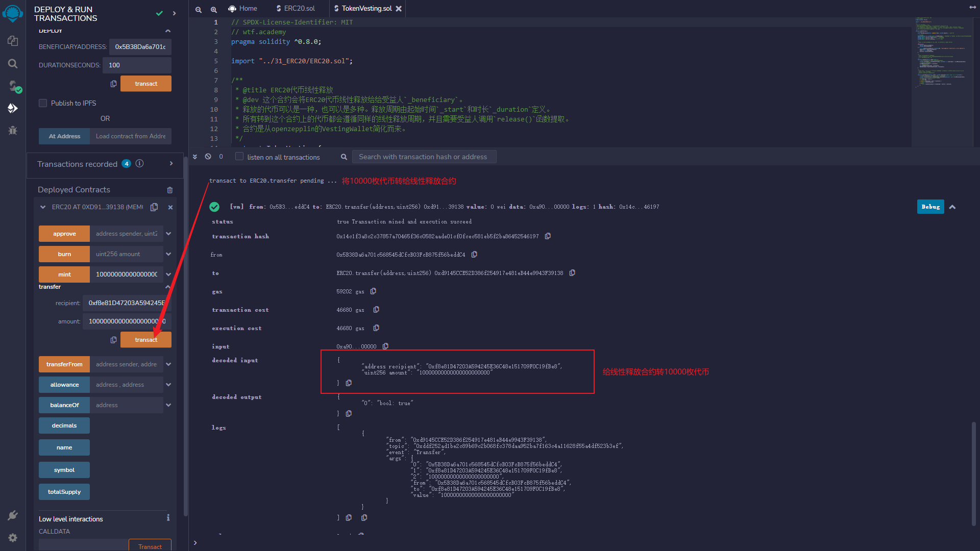The height and width of the screenshot is (551, 980).
Task: Click the Debug button for the transaction
Action: pos(930,207)
